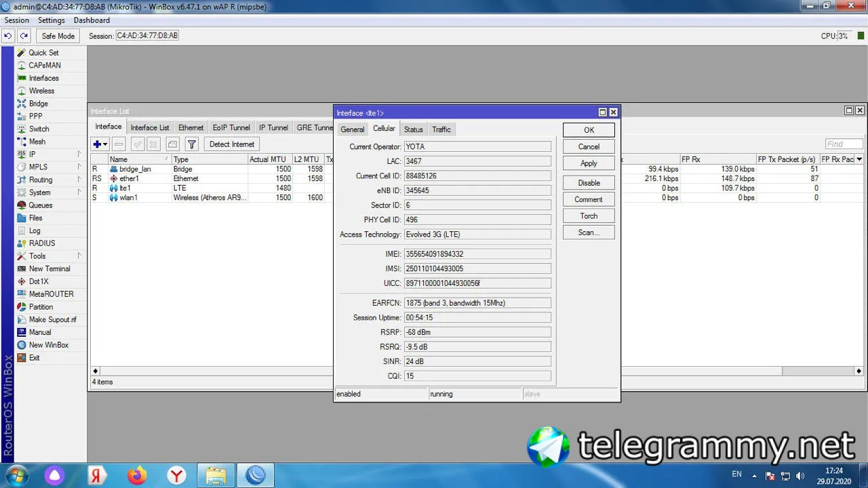Open the Bridge section
The image size is (868, 488).
point(38,104)
